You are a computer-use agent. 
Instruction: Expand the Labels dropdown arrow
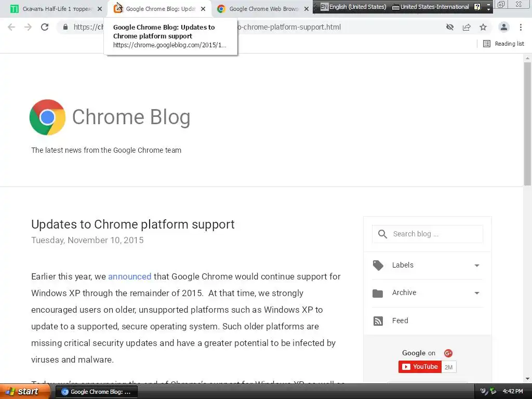(477, 265)
